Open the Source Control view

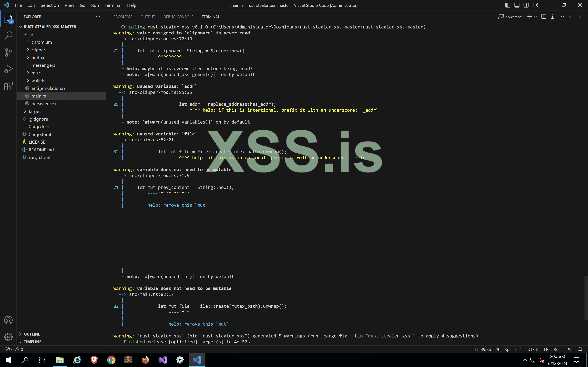coord(9,52)
